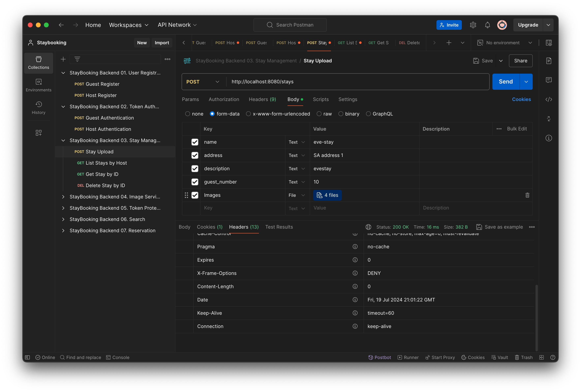The width and height of the screenshot is (581, 392).
Task: Open the Test Results tab
Action: point(279,227)
